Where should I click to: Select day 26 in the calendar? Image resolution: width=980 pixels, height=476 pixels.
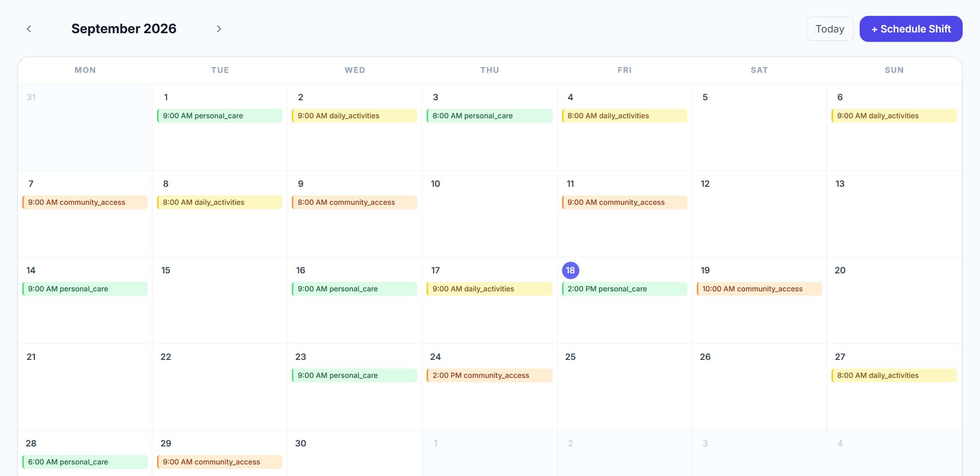point(705,357)
